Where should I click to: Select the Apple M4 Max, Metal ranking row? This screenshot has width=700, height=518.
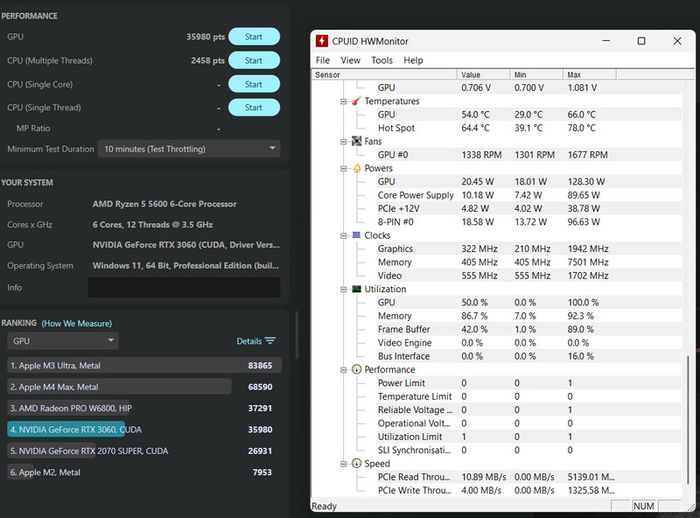point(145,387)
